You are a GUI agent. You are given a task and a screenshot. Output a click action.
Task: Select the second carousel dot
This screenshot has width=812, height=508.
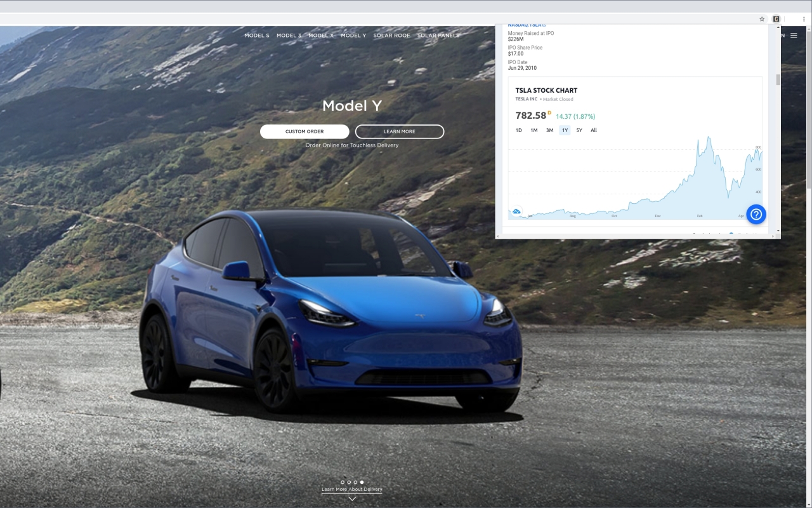349,483
